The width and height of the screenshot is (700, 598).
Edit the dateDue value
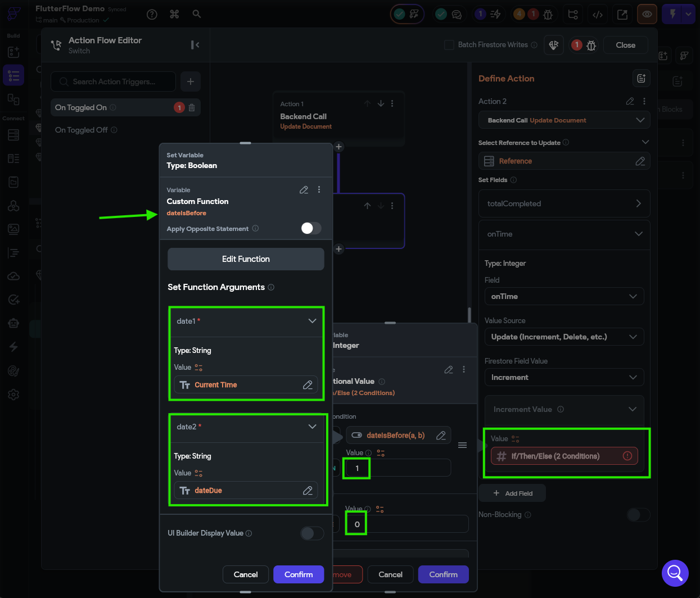tap(308, 491)
